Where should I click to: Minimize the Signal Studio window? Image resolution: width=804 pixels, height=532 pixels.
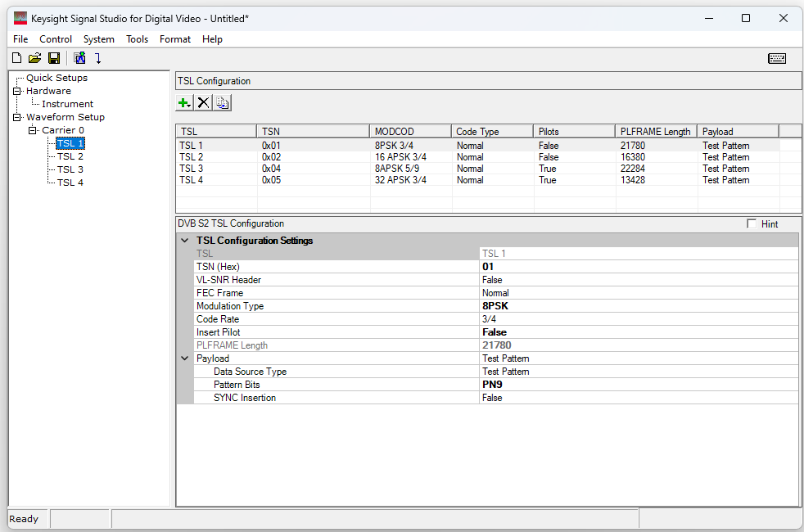(x=709, y=19)
